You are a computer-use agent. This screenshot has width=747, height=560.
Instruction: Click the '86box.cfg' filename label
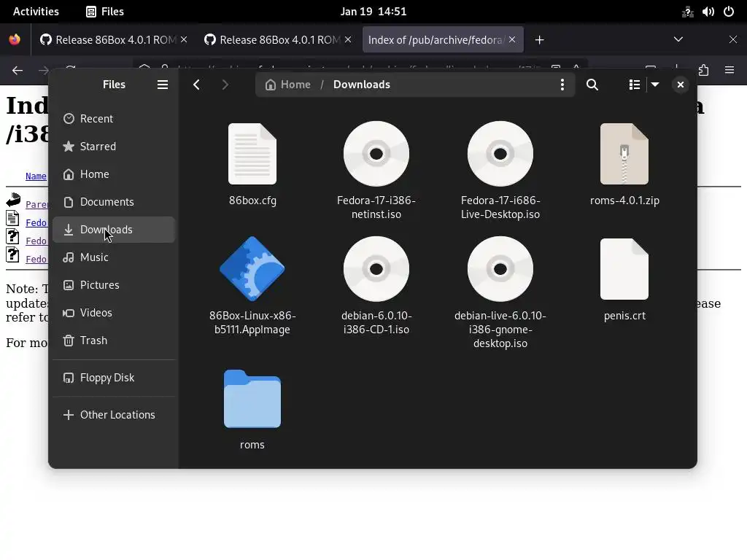pos(252,201)
